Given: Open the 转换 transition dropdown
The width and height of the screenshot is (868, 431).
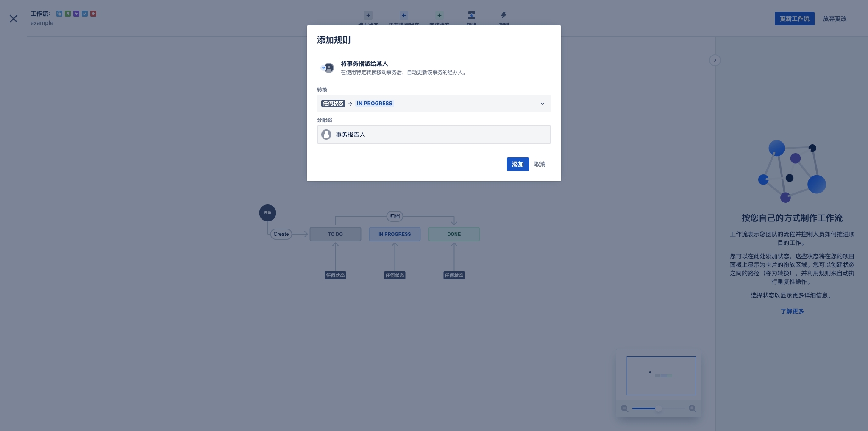Looking at the screenshot, I should pos(434,104).
